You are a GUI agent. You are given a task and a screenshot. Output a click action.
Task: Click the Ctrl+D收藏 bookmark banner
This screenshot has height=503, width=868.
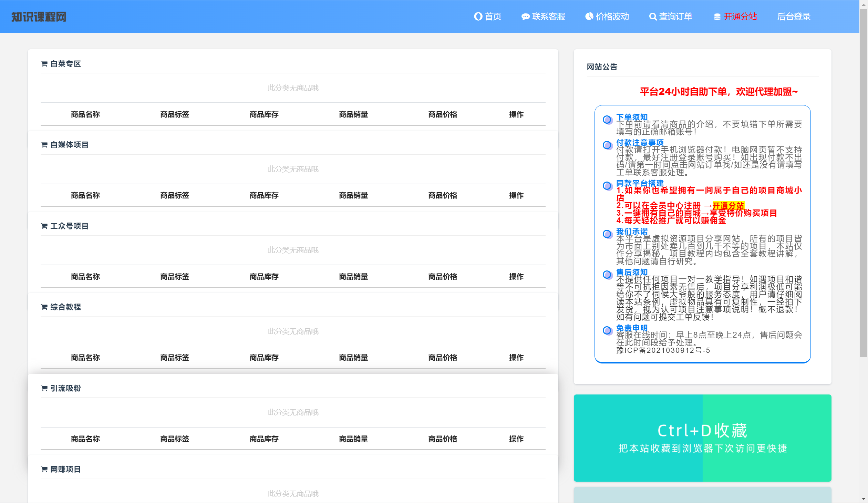[702, 438]
